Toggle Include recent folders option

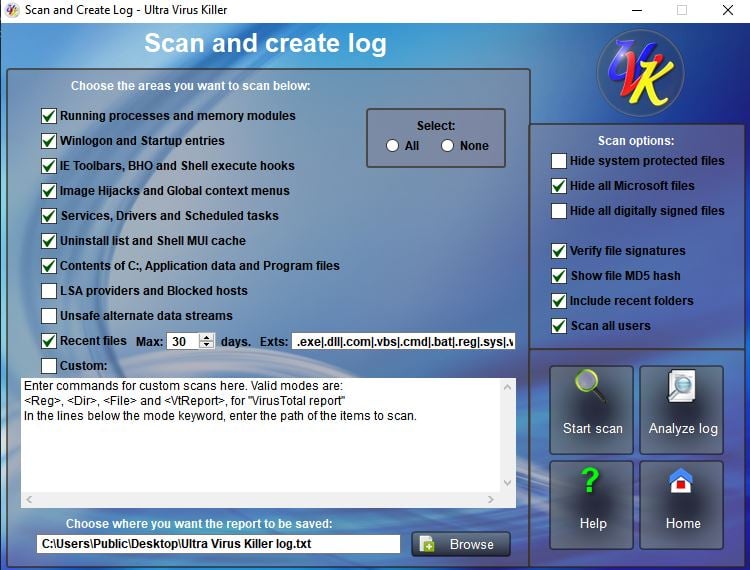[x=559, y=301]
